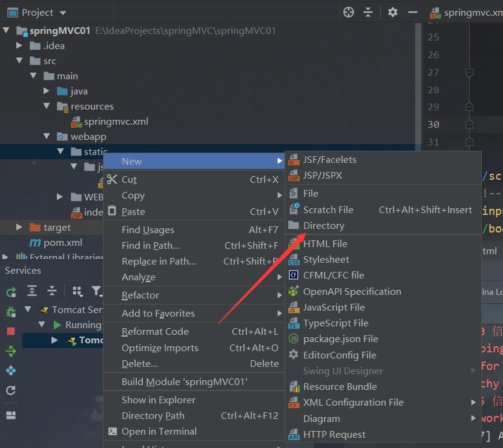Viewport: 503px width, 448px height.
Task: Stop the server with the red square
Action: click(x=11, y=331)
